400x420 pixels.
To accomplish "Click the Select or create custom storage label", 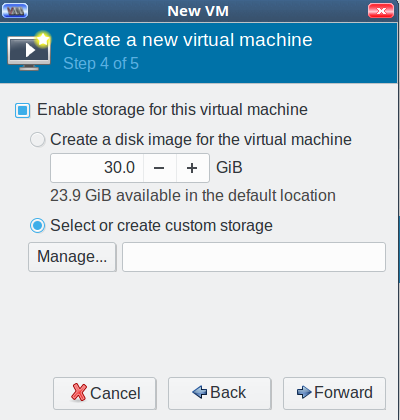I will (x=161, y=226).
